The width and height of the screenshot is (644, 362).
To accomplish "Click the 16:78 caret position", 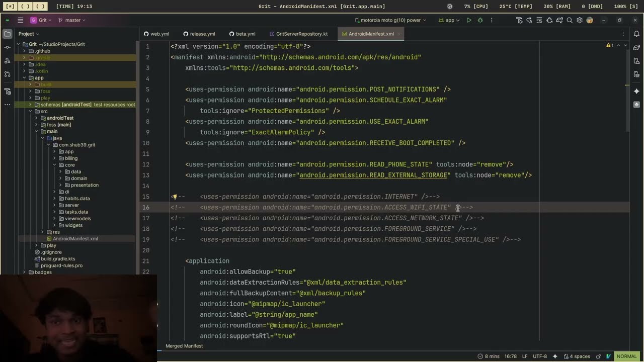I will click(511, 356).
